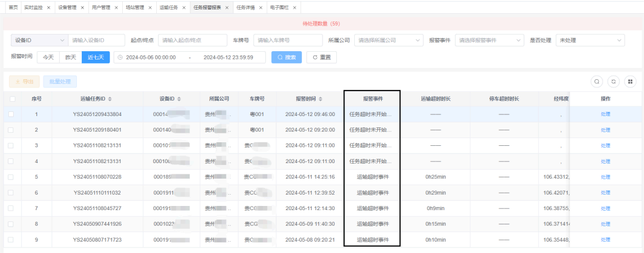Viewport: 644px width, 253px height.
Task: Check the checkbox for row 9
Action: pos(11,240)
